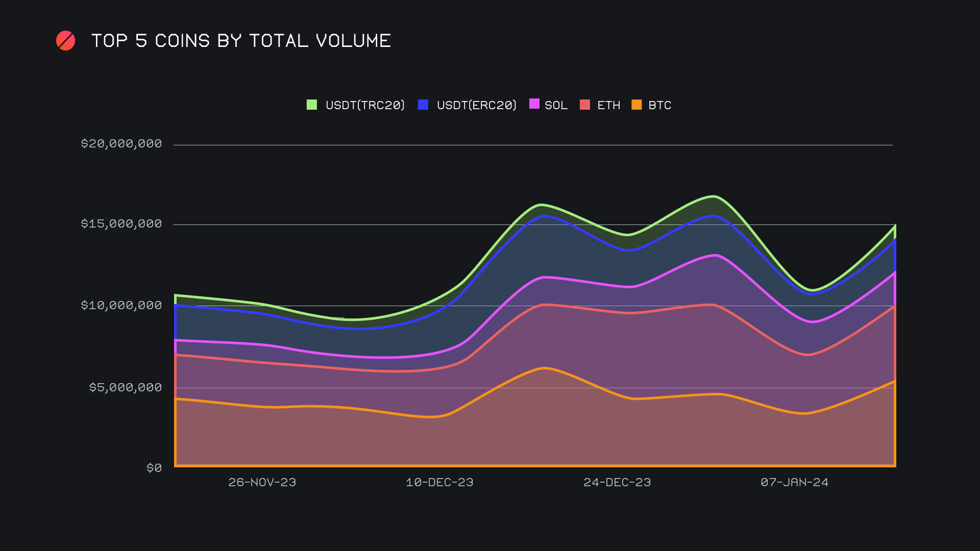
Task: Click the chart title text
Action: pyautogui.click(x=241, y=41)
